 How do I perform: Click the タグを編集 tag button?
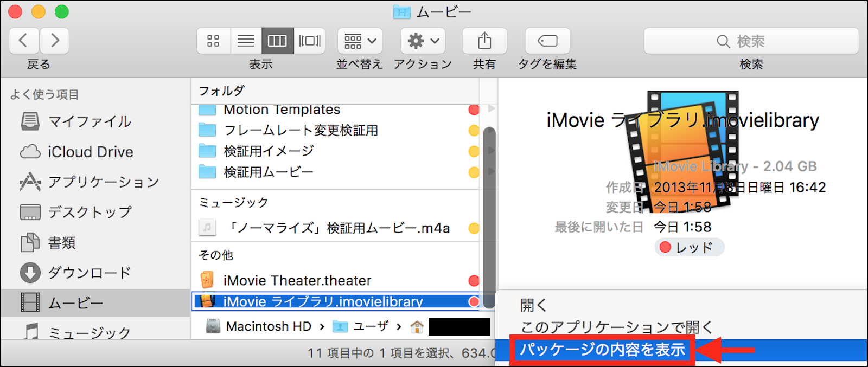[547, 41]
